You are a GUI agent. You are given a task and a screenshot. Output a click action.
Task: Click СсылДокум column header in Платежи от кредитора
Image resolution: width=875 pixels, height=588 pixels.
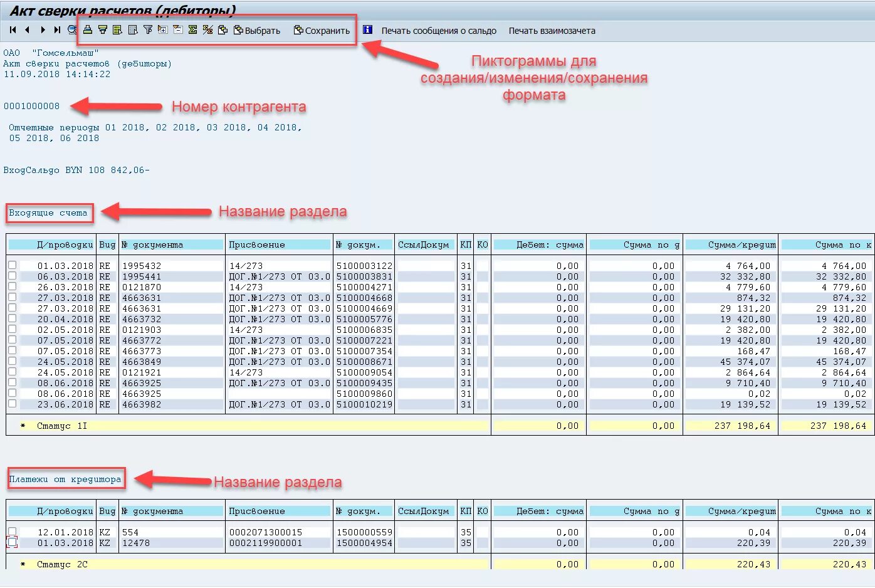(x=426, y=511)
